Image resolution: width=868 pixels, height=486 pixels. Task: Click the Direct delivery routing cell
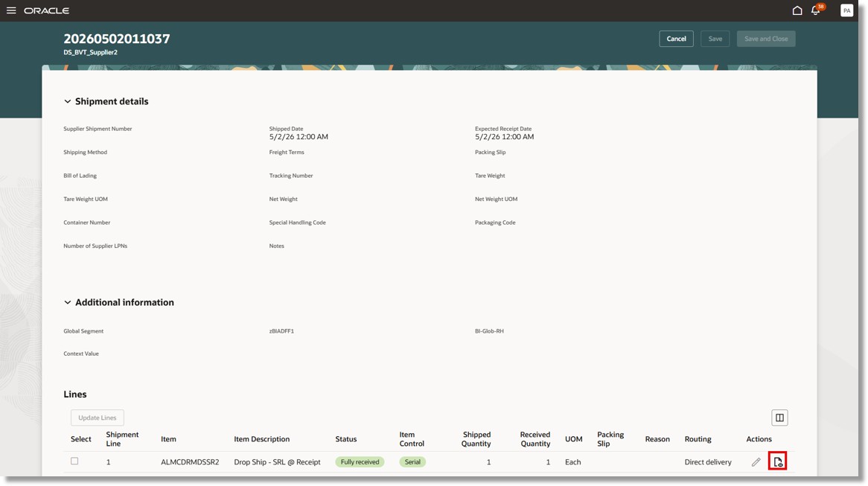(708, 461)
